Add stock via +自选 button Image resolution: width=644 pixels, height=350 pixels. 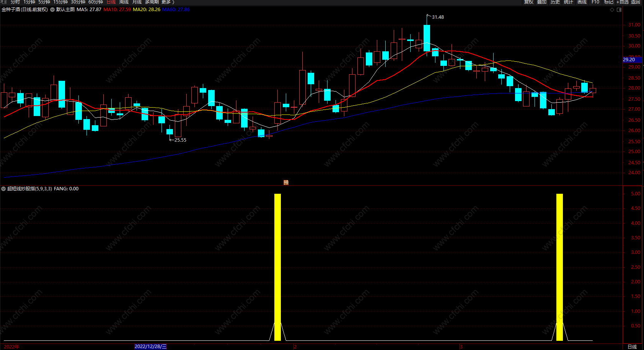(x=623, y=2)
